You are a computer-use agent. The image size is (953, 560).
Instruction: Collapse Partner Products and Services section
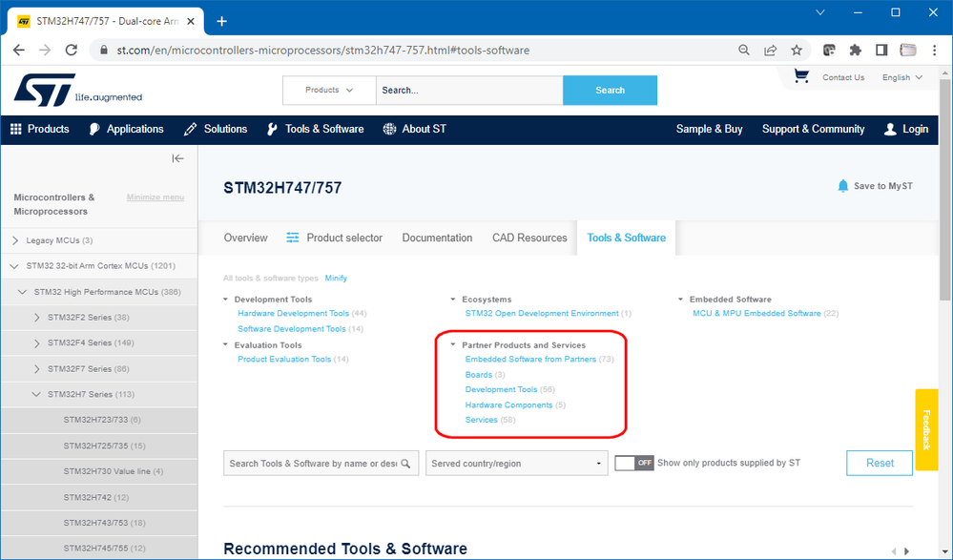point(453,344)
